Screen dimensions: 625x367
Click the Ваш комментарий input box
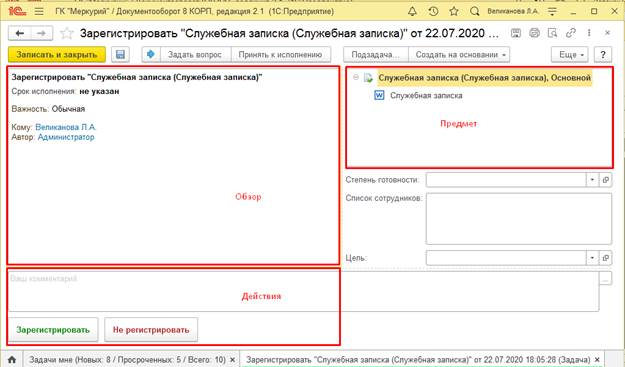(x=304, y=291)
